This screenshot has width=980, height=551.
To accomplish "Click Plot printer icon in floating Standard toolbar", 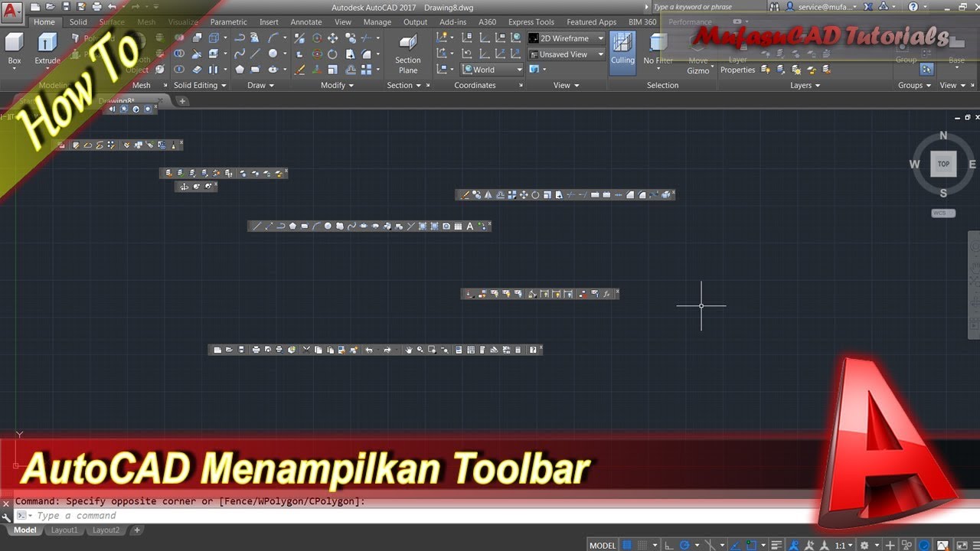I will coord(256,350).
